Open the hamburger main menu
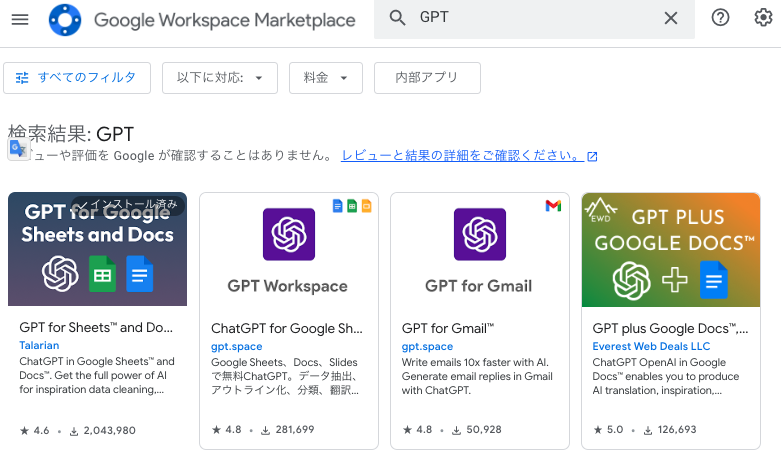 pos(20,20)
